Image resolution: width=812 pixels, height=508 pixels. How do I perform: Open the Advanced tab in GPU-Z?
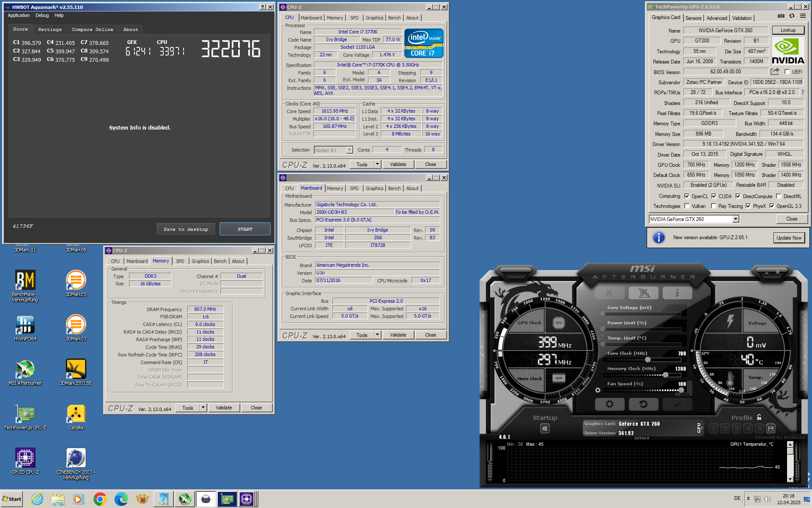[716, 18]
